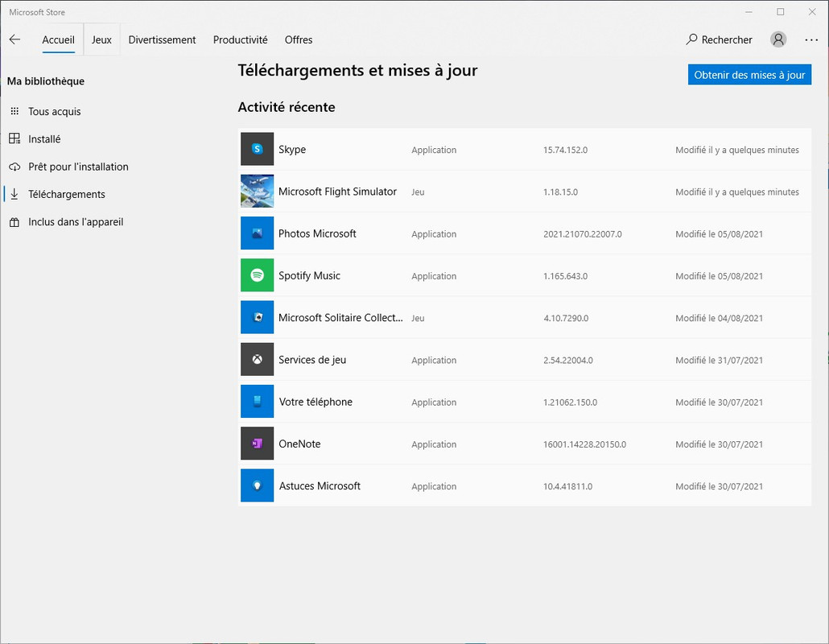The width and height of the screenshot is (829, 644).
Task: Open the Microsoft Flight Simulator entry name
Action: point(337,192)
